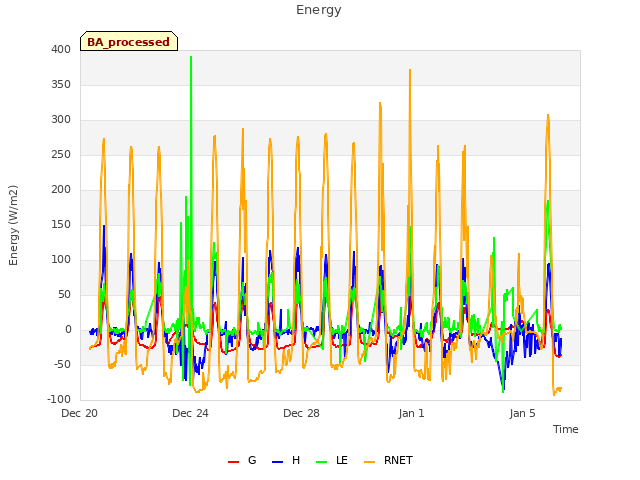Click the Jan 1 x-axis tick label

click(x=411, y=413)
